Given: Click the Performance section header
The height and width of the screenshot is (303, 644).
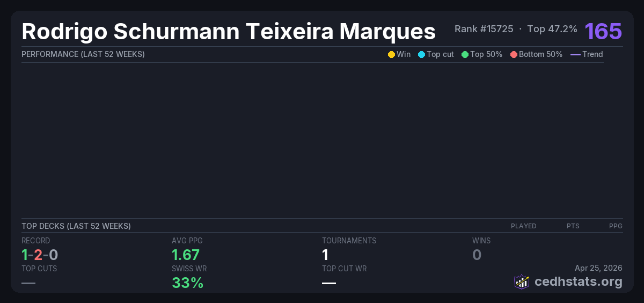Looking at the screenshot, I should (83, 54).
